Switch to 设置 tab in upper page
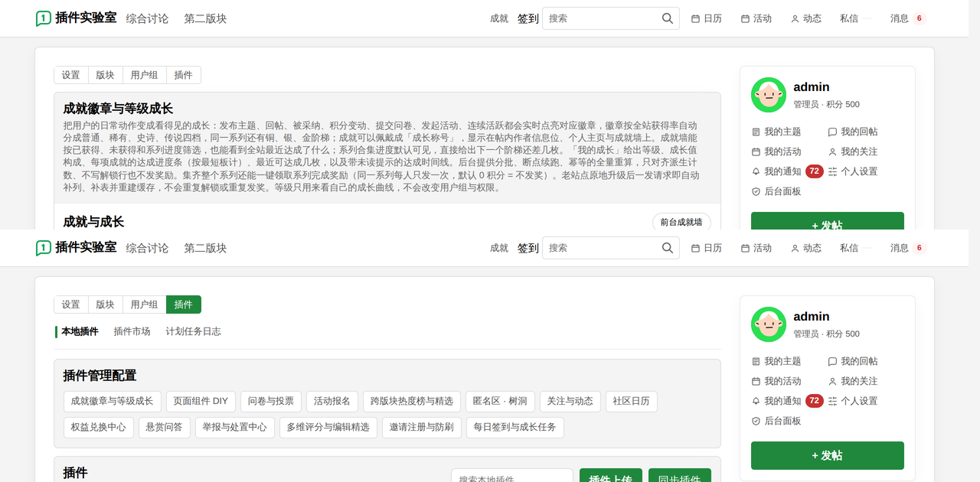This screenshot has width=980, height=482. pos(70,75)
